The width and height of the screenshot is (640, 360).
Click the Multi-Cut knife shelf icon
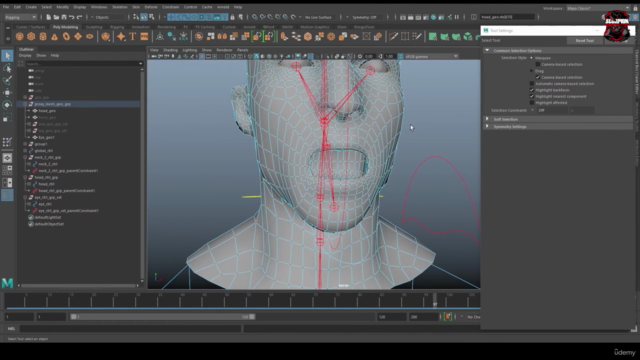coord(393,37)
